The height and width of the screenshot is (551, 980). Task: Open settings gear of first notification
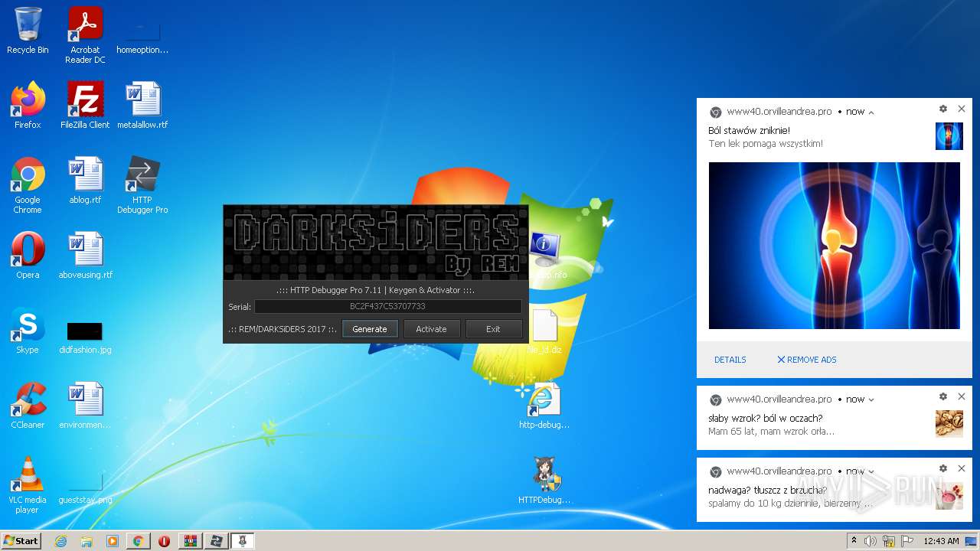point(943,109)
